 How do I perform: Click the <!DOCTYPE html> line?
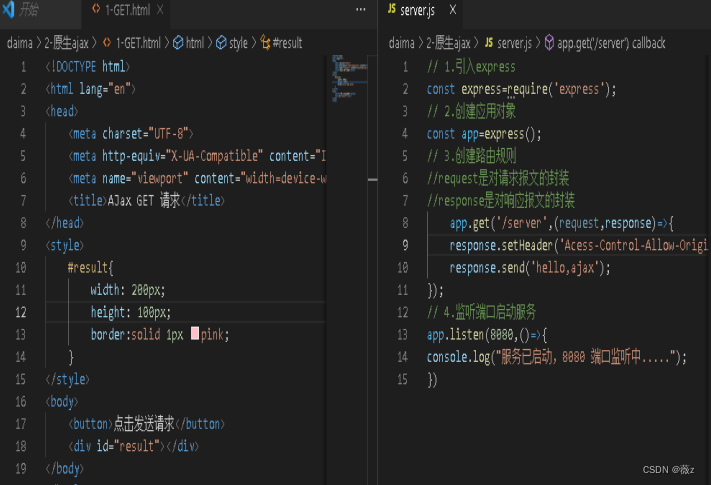click(x=88, y=67)
